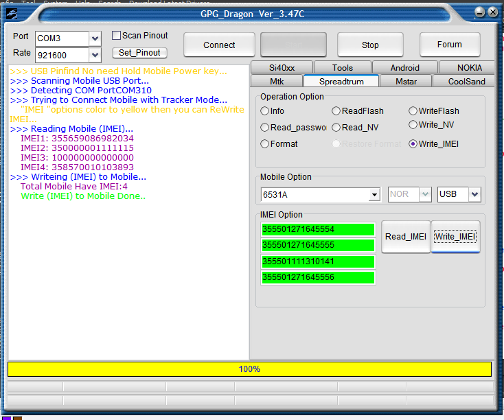504x420 pixels.
Task: Click the Connect button
Action: (x=219, y=45)
